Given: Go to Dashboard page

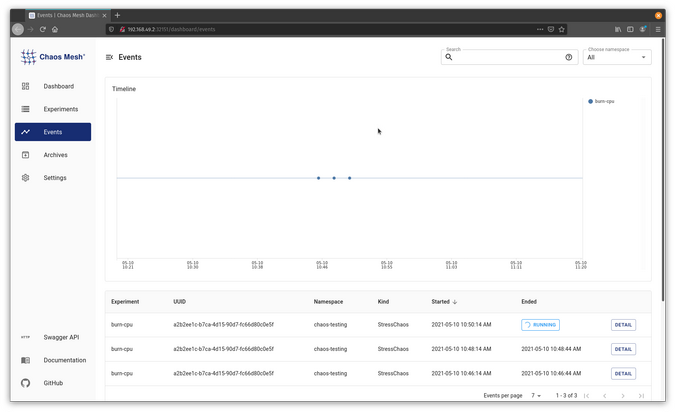Looking at the screenshot, I should [x=58, y=86].
